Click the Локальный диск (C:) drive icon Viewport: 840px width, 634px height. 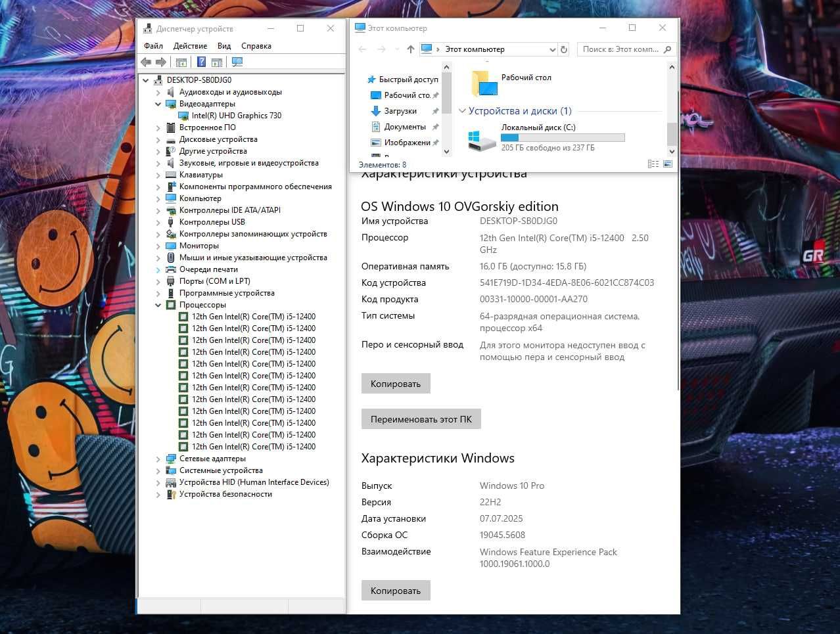click(482, 140)
